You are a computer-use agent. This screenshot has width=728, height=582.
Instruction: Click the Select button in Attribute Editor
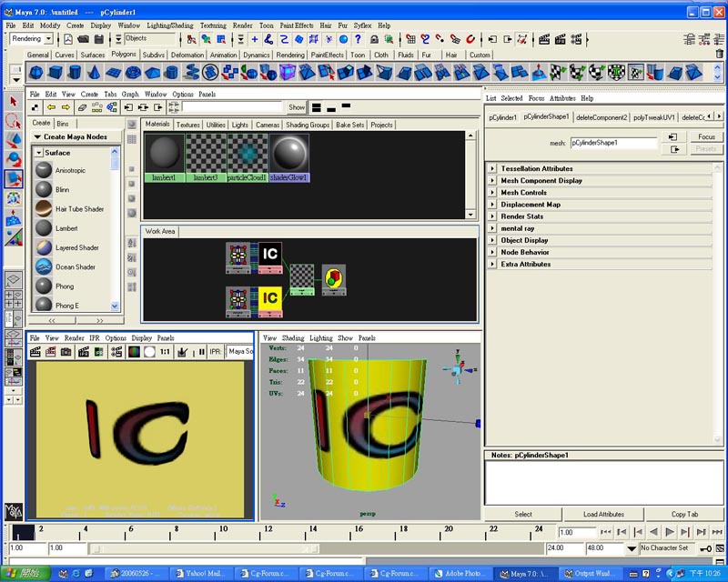point(523,514)
